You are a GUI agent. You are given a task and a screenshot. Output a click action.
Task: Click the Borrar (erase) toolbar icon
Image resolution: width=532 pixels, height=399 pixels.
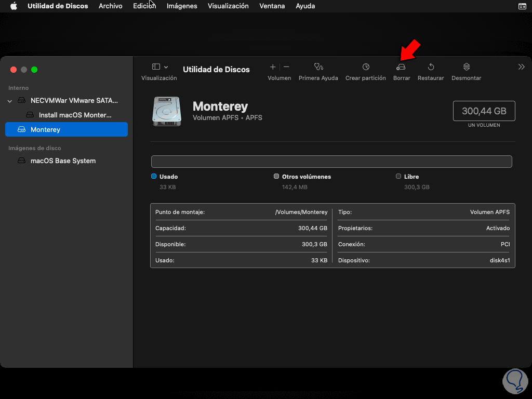401,68
